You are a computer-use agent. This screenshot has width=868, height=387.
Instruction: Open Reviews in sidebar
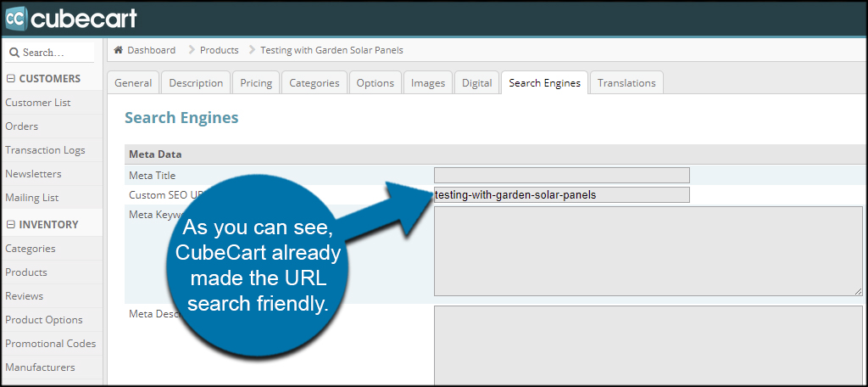coord(24,296)
